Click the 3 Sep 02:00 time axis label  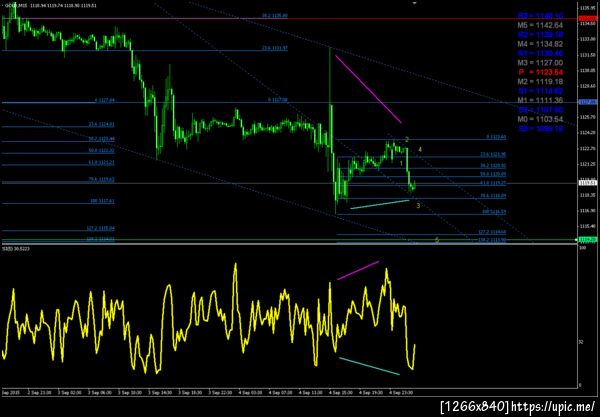(70, 393)
